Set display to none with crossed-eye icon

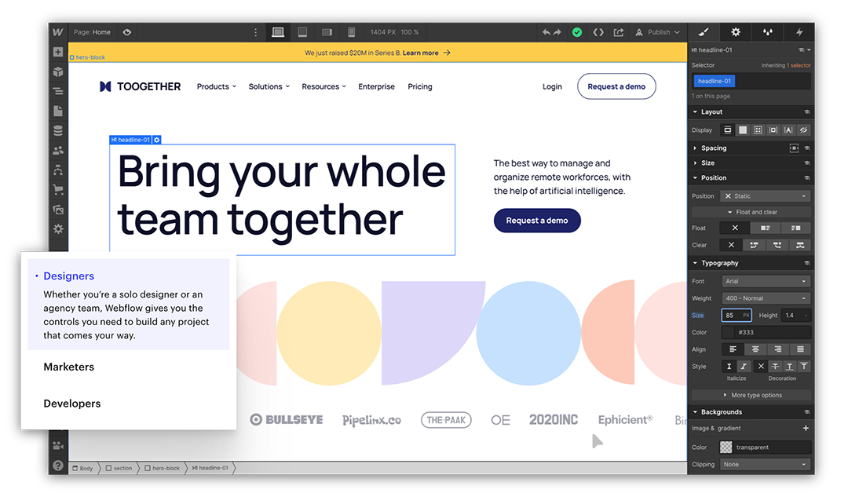pyautogui.click(x=803, y=130)
